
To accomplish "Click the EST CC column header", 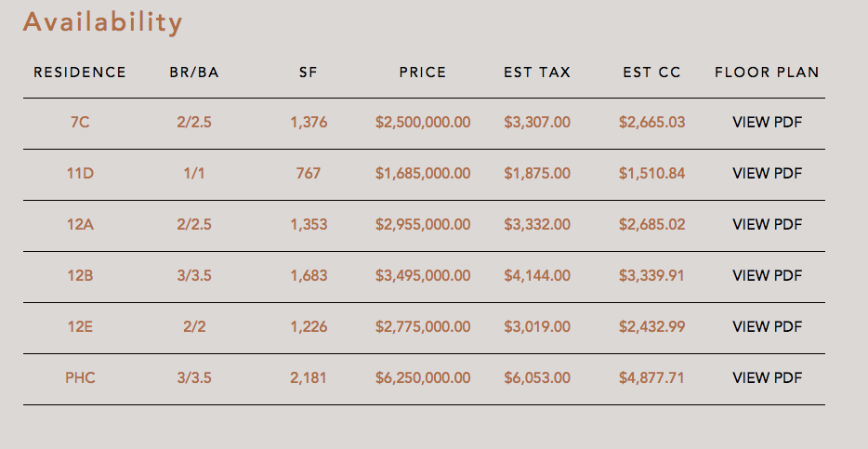I will click(x=651, y=73).
